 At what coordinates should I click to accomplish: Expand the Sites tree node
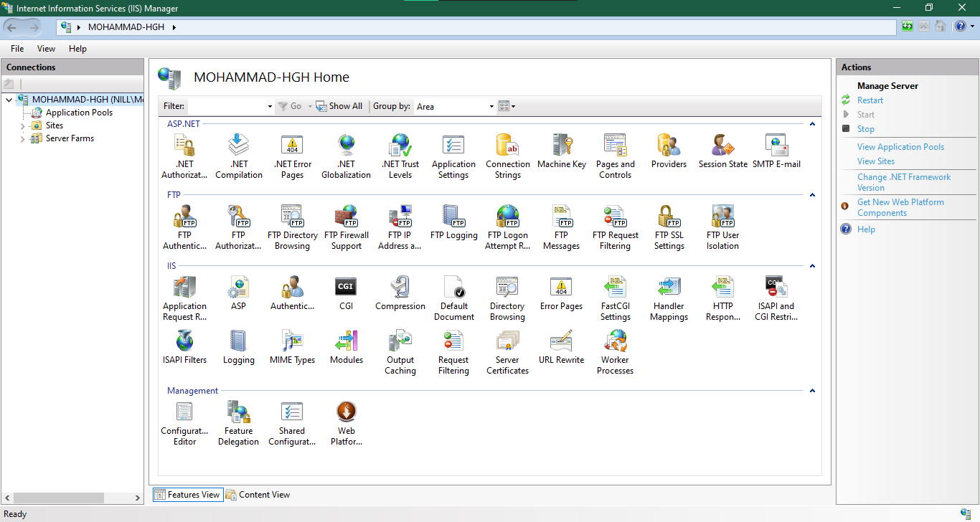click(23, 126)
